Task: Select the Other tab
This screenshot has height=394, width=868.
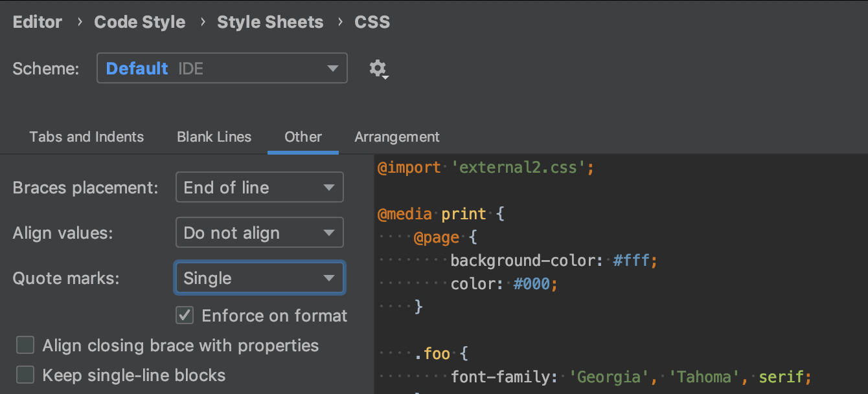Action: (x=303, y=137)
